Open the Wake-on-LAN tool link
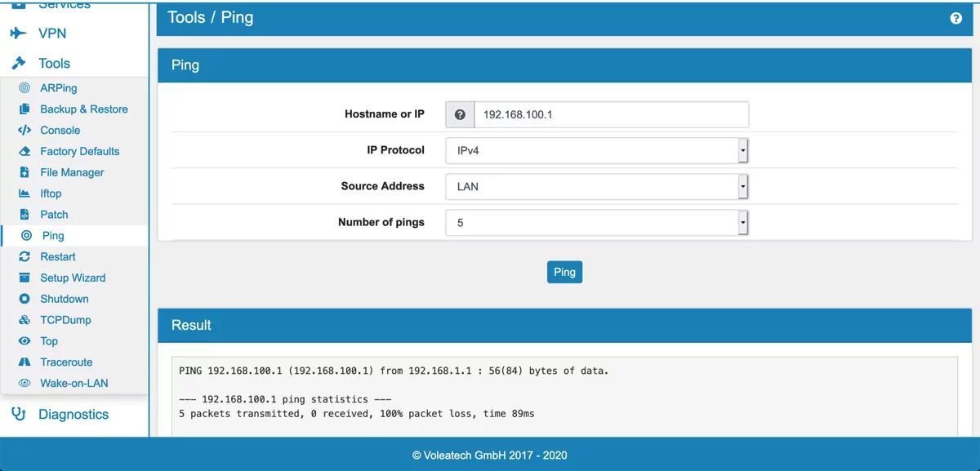Viewport: 980px width, 471px height. point(73,384)
